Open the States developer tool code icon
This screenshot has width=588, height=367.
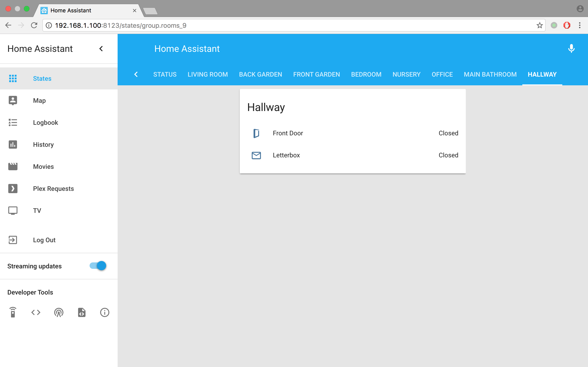point(36,312)
